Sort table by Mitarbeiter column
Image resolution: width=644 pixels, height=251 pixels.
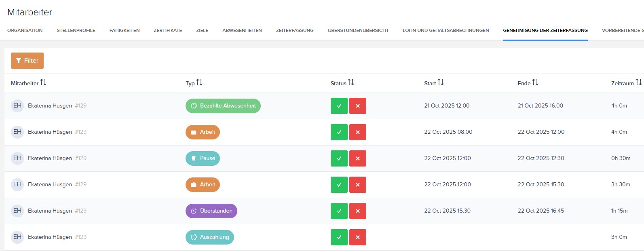click(x=43, y=82)
